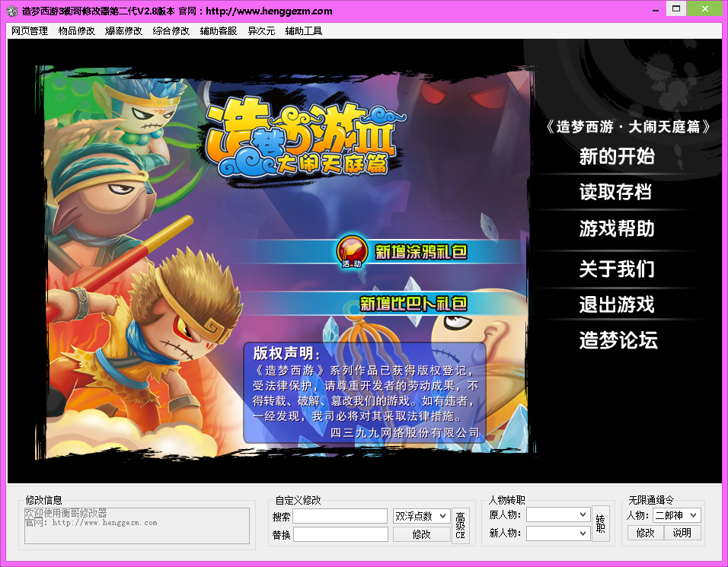728x567 pixels.
Task: Select 读取存档 to load a save
Action: coord(615,192)
